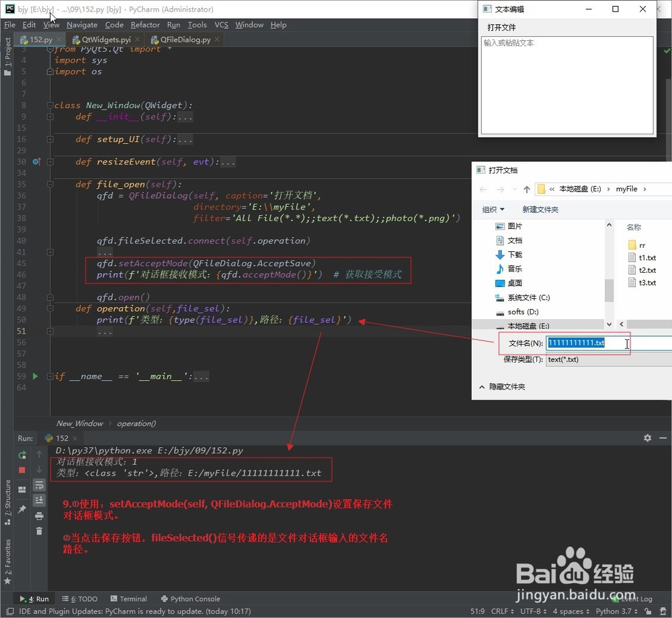Screen dimensions: 672x618
Task: Switch to QtWidgets.pyi editor tab
Action: [x=106, y=40]
